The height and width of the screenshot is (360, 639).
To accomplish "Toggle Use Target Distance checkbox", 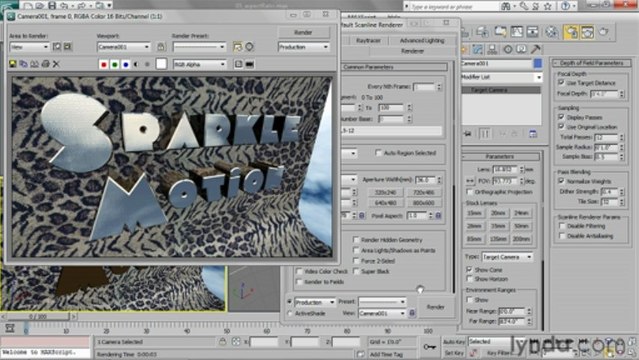I will tap(562, 83).
